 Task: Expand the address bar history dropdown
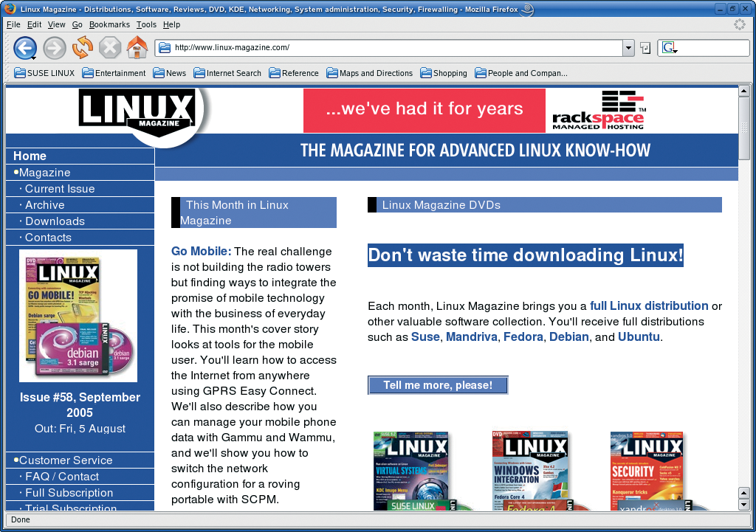coord(628,48)
